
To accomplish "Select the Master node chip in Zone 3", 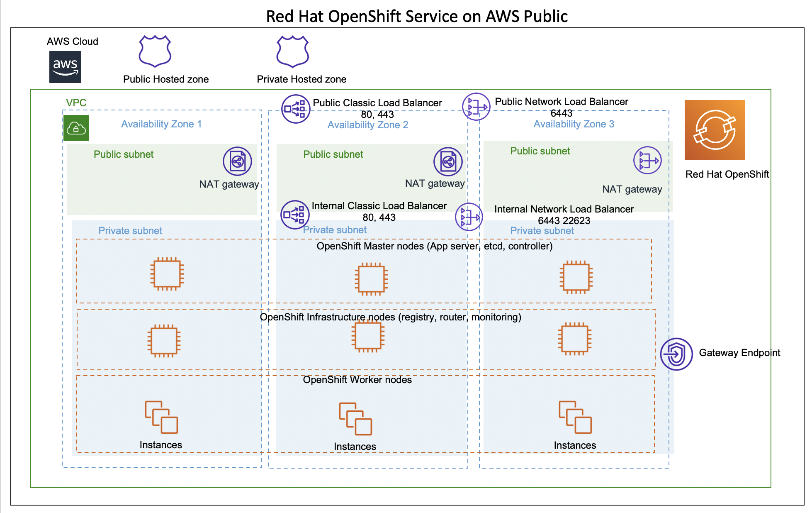I will click(x=576, y=277).
